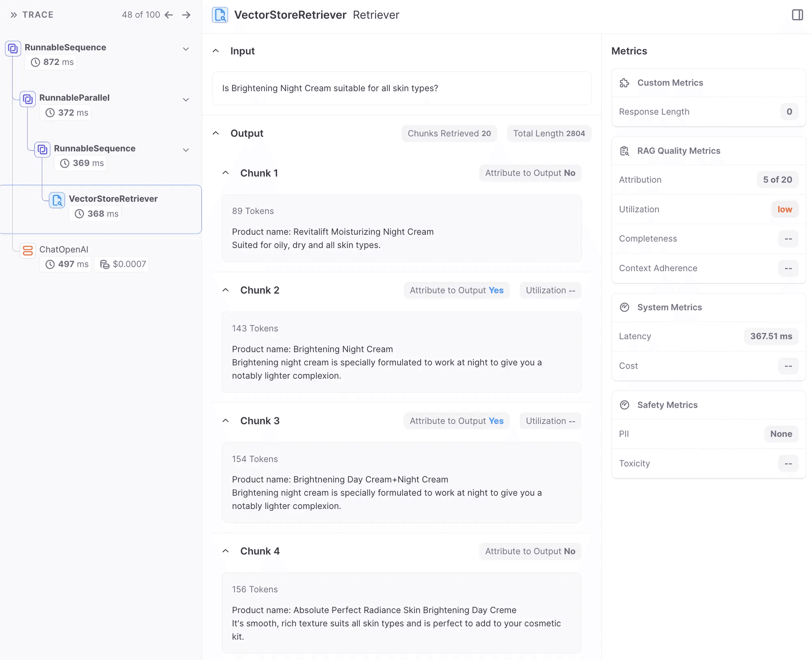Click the RunnableParallel chain icon
This screenshot has height=660, width=812.
coord(28,99)
